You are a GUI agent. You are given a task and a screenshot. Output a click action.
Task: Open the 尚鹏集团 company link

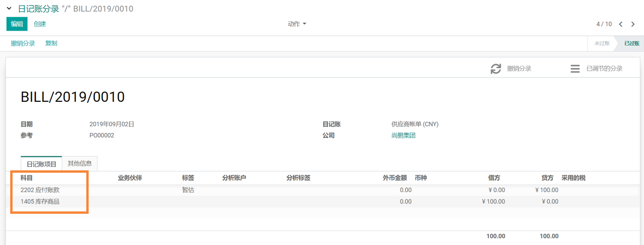point(403,135)
